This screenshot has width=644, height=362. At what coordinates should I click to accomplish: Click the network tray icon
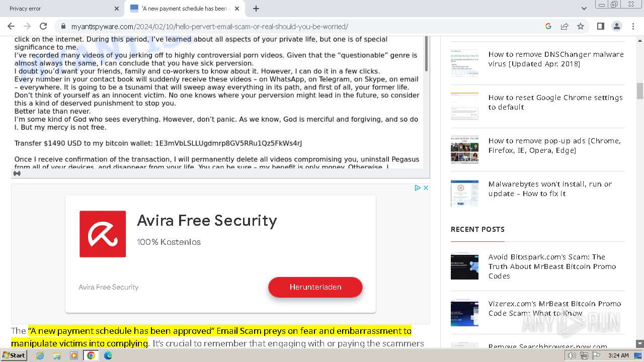coord(584,355)
